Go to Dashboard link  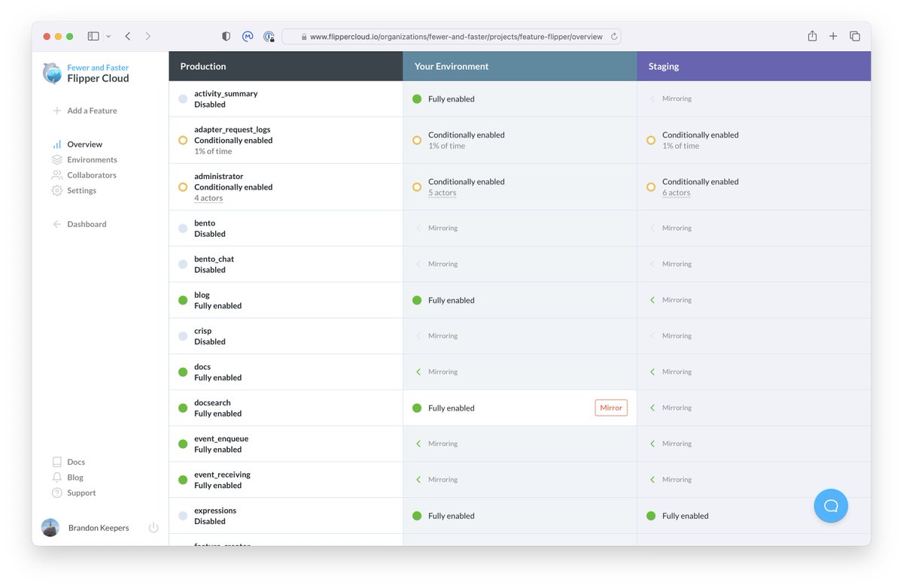87,224
